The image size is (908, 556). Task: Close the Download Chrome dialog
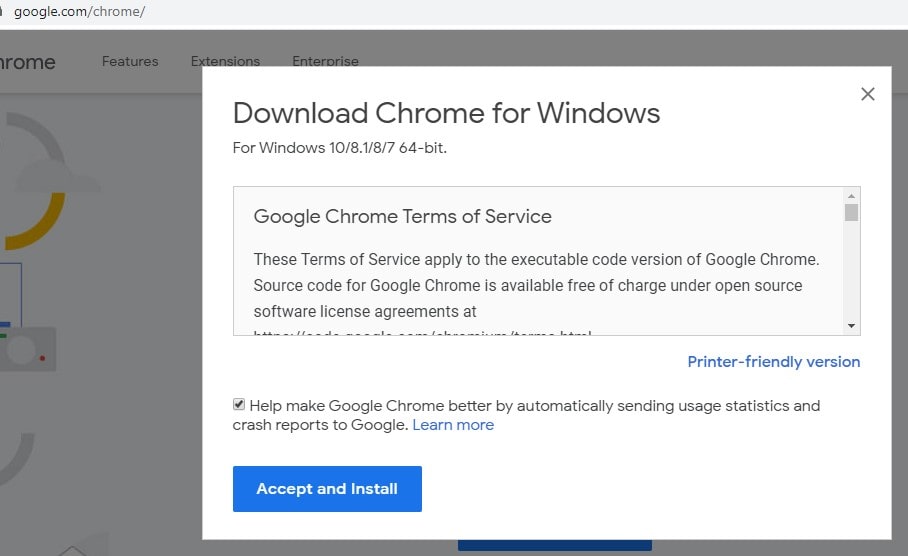pos(867,94)
